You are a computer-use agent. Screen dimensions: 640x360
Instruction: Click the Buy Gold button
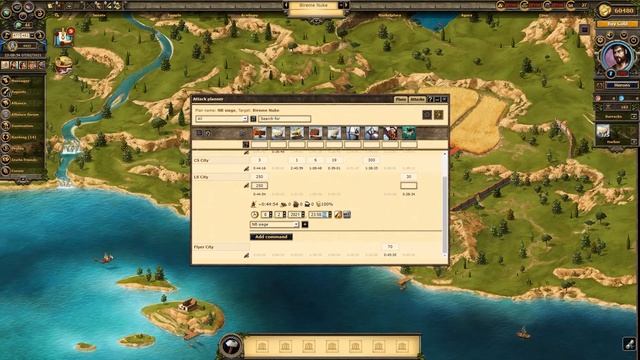(x=617, y=24)
